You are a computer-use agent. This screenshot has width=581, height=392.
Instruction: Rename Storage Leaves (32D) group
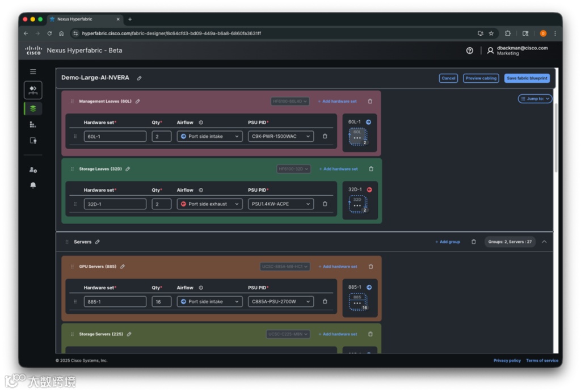click(128, 169)
